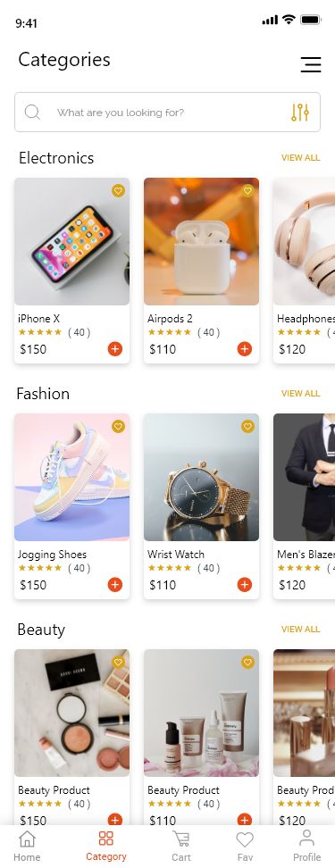
Task: Favorite the Jogging Shoes with heart
Action: tap(118, 426)
